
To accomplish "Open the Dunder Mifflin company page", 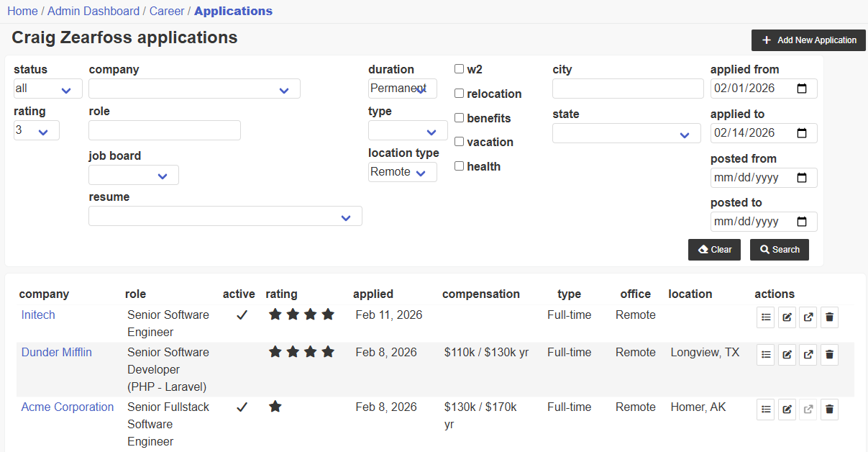I will [56, 352].
